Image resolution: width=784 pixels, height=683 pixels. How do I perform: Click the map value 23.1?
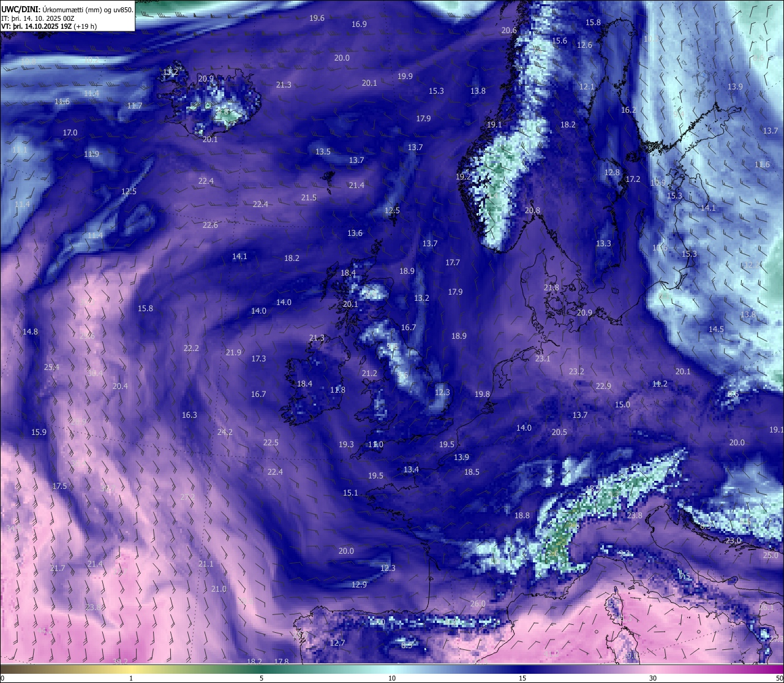click(x=543, y=359)
